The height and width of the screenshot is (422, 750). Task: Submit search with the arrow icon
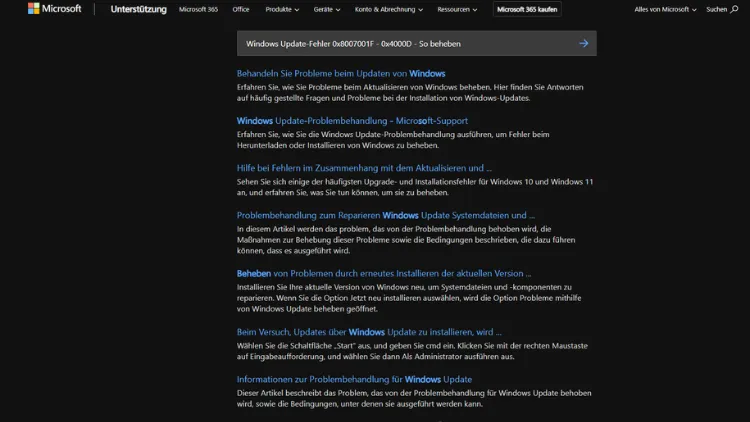click(584, 44)
